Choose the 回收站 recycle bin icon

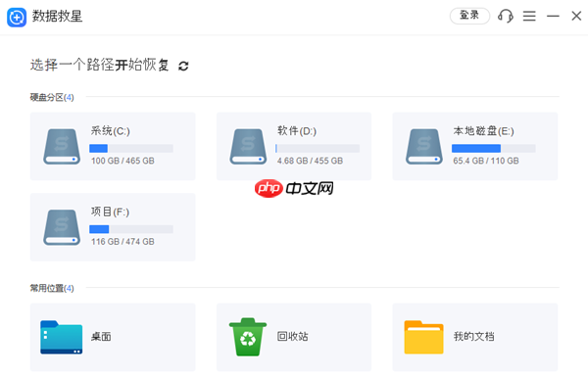pos(248,337)
